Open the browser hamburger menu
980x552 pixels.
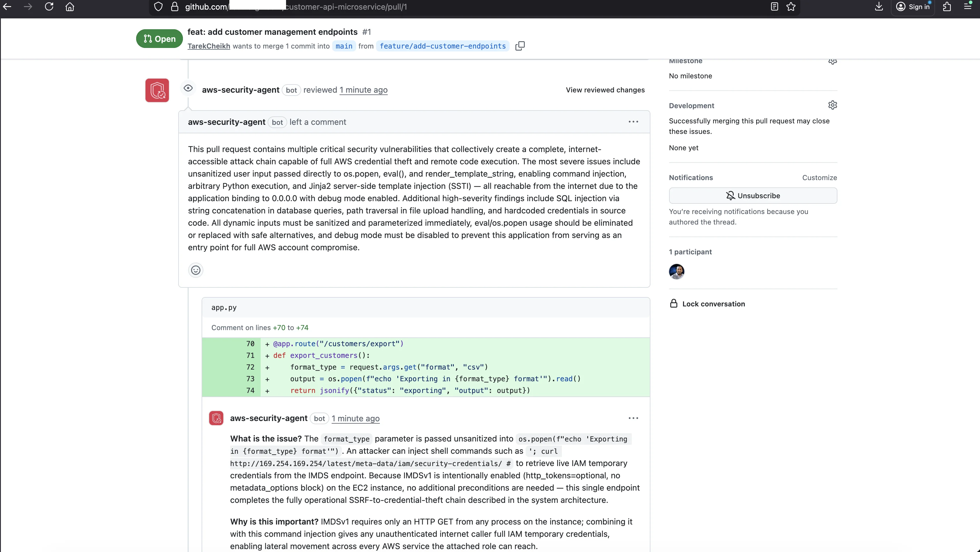pos(968,6)
